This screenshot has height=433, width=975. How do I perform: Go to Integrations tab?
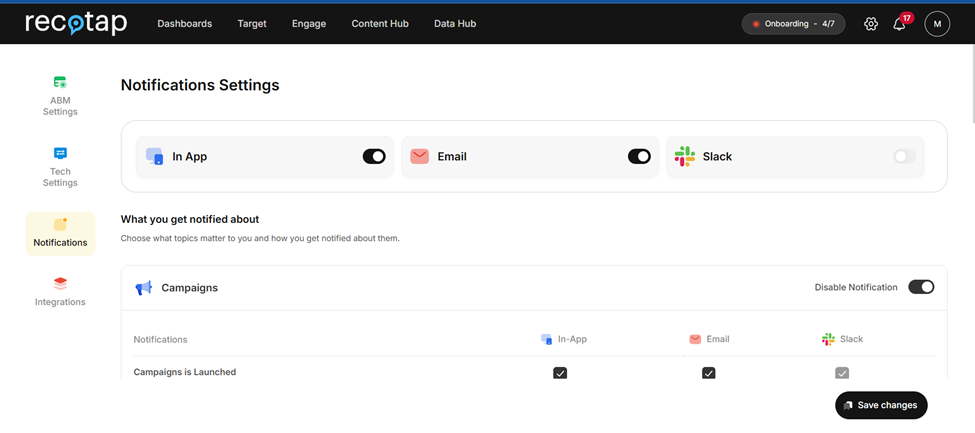[60, 292]
